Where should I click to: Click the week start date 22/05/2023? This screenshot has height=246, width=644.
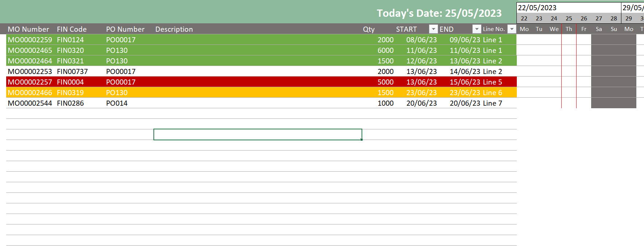tap(537, 8)
